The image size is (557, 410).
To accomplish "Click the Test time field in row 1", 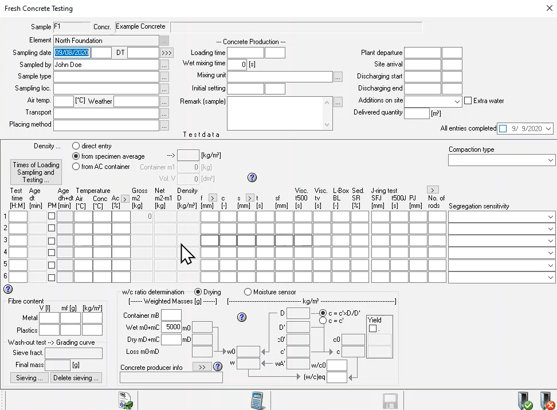I will pyautogui.click(x=18, y=216).
